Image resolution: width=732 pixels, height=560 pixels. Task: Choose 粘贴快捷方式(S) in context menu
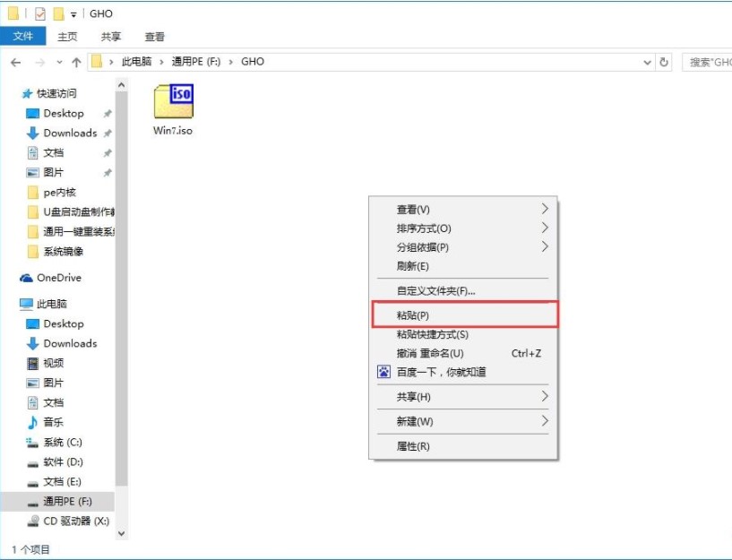click(462, 334)
